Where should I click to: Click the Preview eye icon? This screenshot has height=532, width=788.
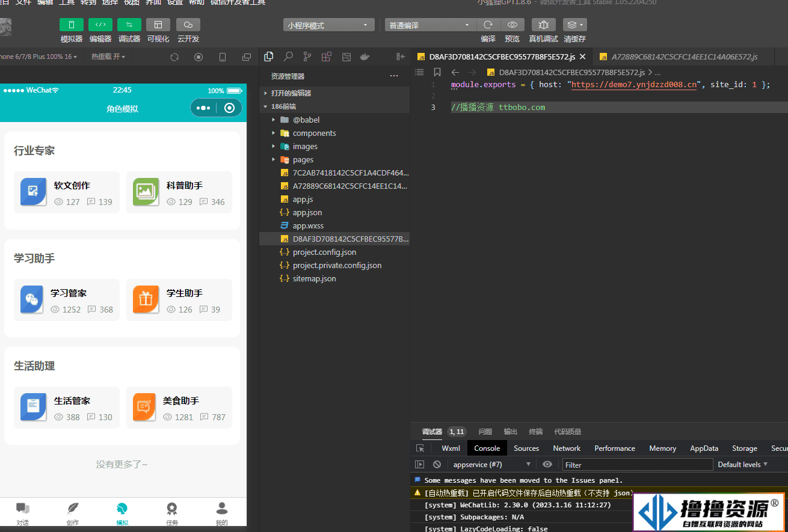[x=513, y=25]
